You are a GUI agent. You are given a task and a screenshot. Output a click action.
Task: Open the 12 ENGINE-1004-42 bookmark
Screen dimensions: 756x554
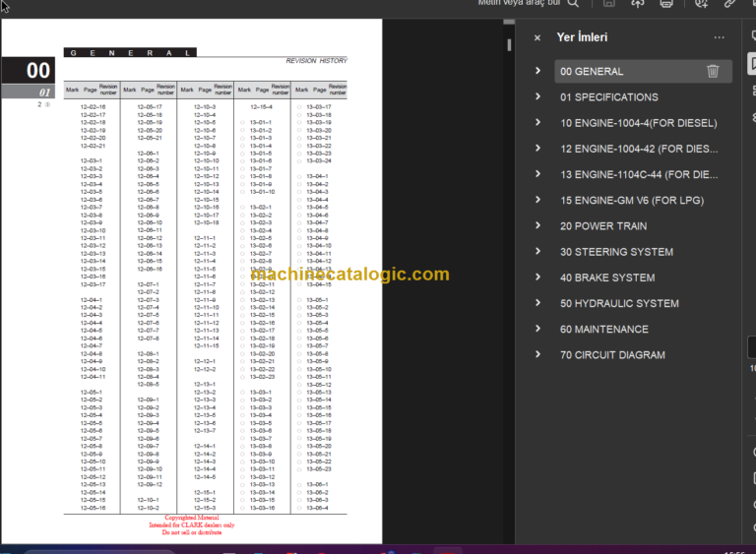click(639, 149)
